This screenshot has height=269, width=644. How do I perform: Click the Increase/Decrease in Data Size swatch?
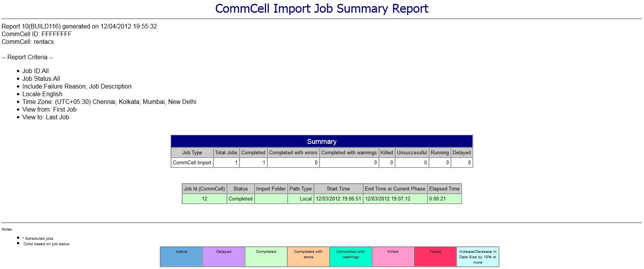(x=478, y=257)
